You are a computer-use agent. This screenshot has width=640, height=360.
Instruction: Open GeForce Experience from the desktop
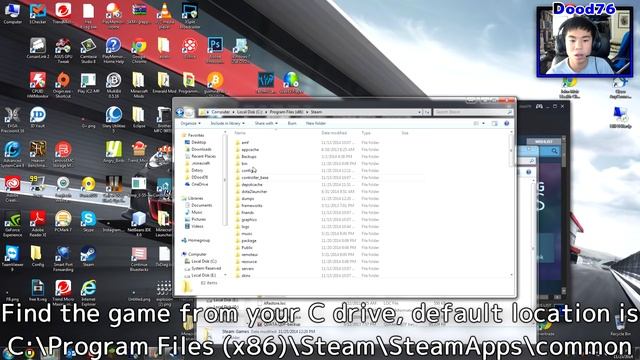pos(12,224)
